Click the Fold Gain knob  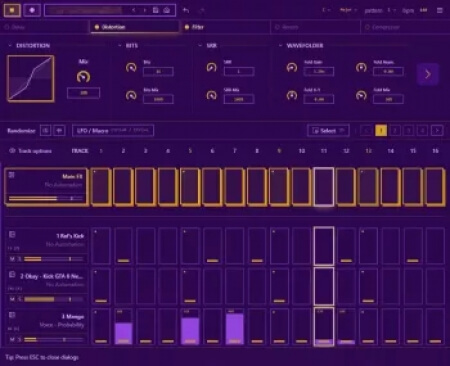pyautogui.click(x=292, y=68)
